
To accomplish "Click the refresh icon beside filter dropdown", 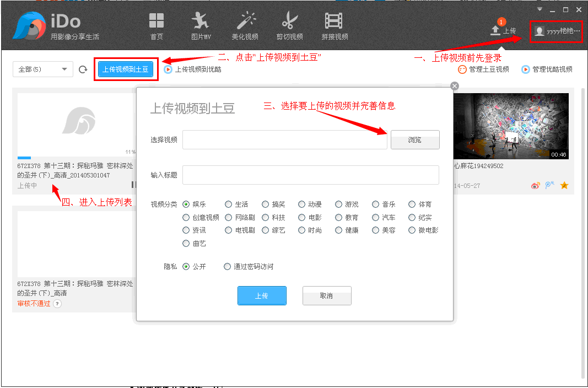I will 83,69.
